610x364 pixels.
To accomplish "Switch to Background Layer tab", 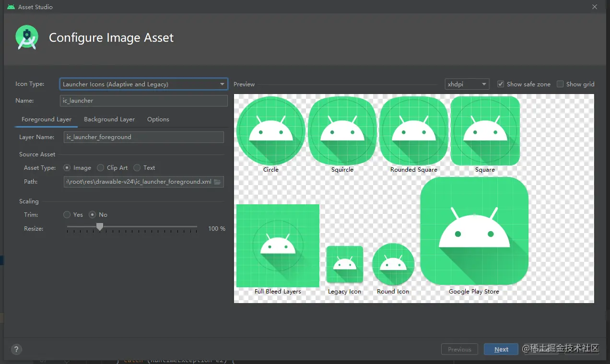I will click(109, 119).
